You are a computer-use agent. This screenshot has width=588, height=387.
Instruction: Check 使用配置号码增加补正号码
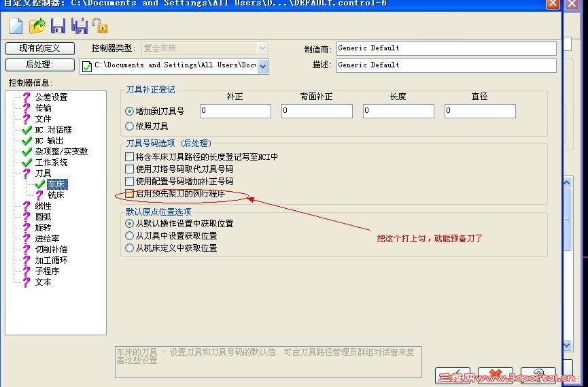(129, 182)
